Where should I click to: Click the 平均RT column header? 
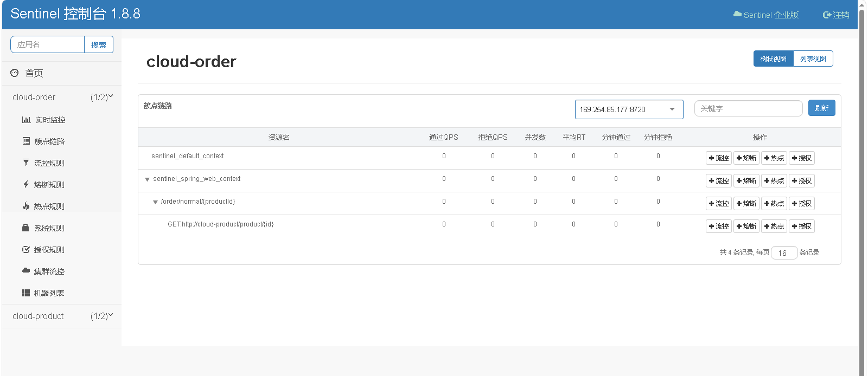(x=574, y=137)
